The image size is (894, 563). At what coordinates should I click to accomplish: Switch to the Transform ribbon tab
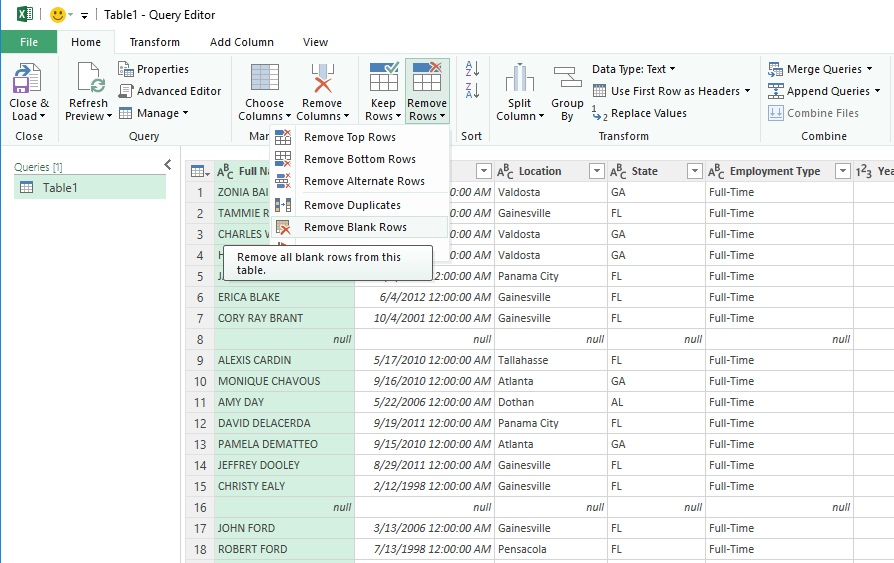click(x=155, y=42)
